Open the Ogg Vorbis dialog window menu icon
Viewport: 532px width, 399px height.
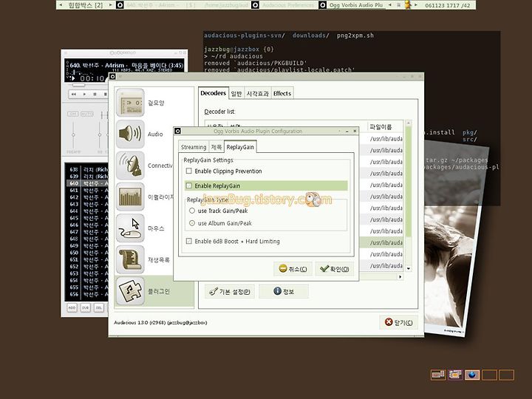click(177, 131)
